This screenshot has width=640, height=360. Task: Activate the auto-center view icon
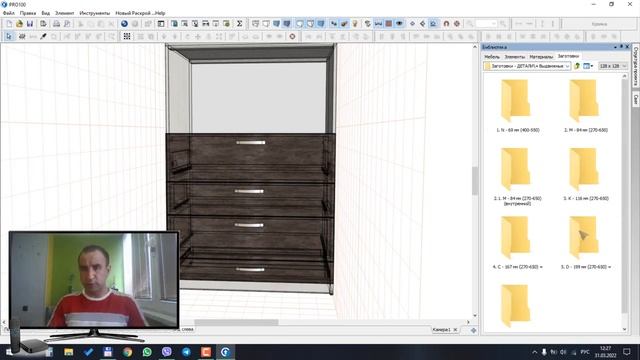coord(433,24)
